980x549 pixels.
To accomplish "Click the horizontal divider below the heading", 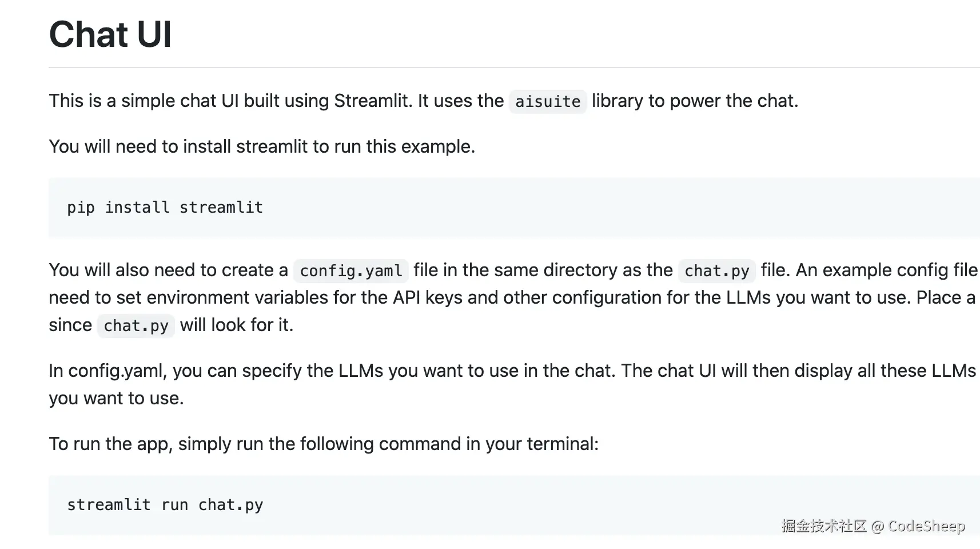I will (x=513, y=67).
